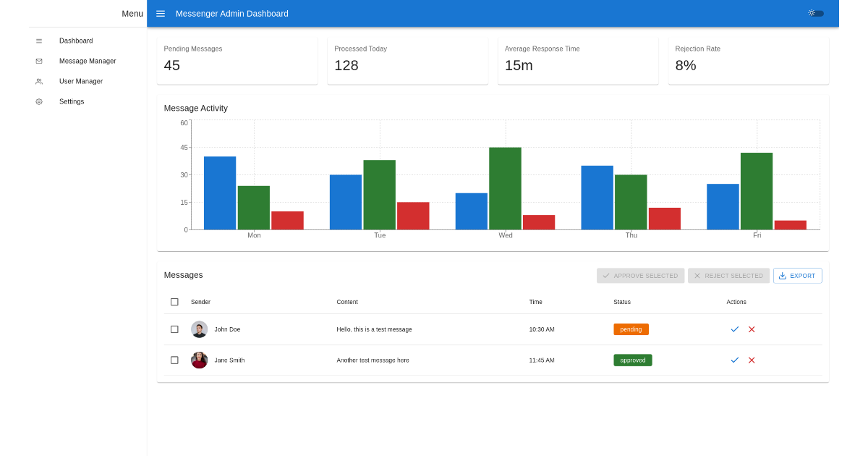The image size is (868, 456).
Task: Go to Settings in sidebar menu
Action: point(72,102)
